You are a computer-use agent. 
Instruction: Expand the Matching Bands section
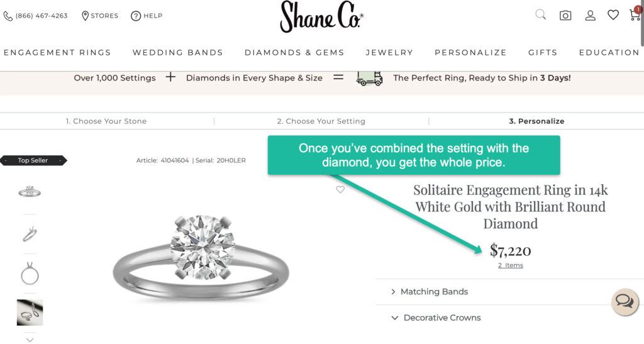pos(394,292)
